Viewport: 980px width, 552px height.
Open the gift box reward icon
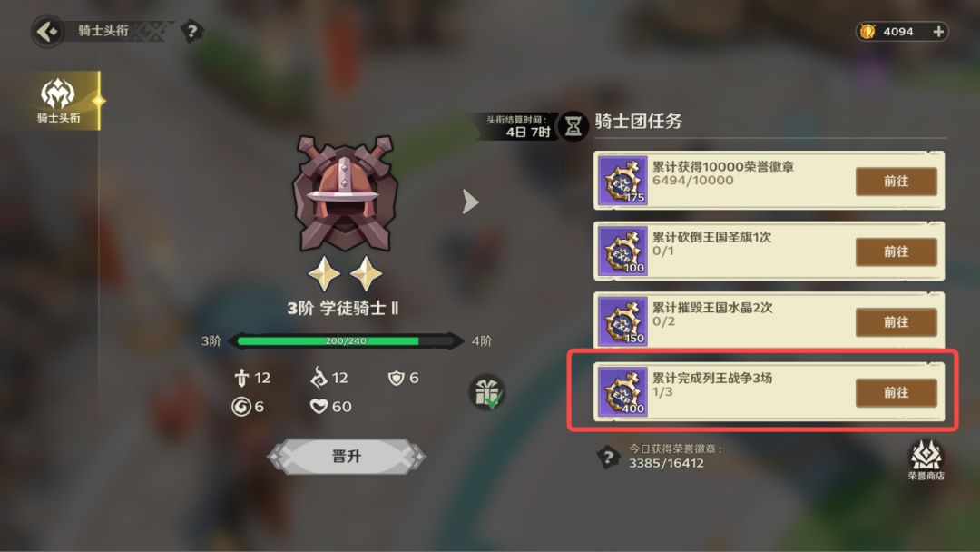[x=487, y=393]
